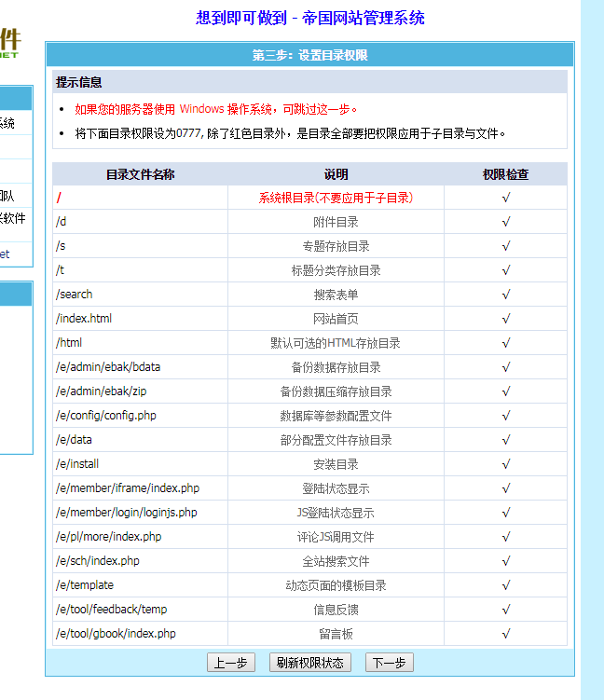The height and width of the screenshot is (700, 604).
Task: Click the check mark for /e/install
Action: click(x=505, y=464)
